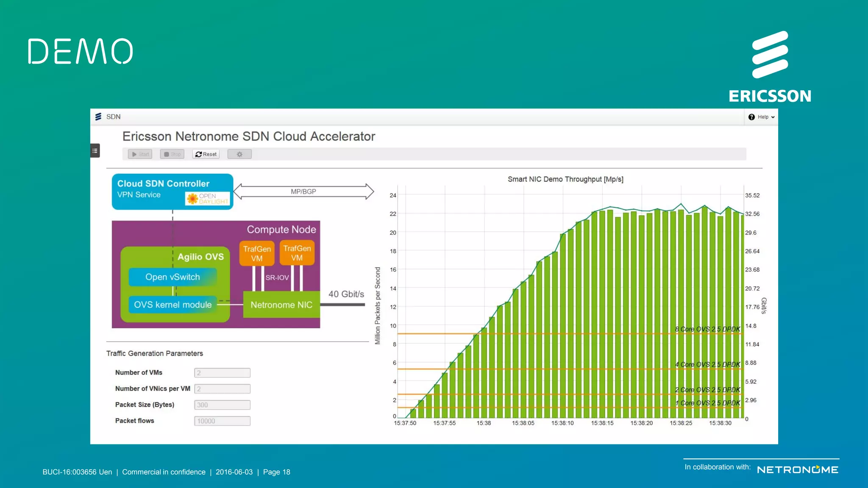The height and width of the screenshot is (488, 868).
Task: Click the Packet flows input box
Action: pos(222,421)
